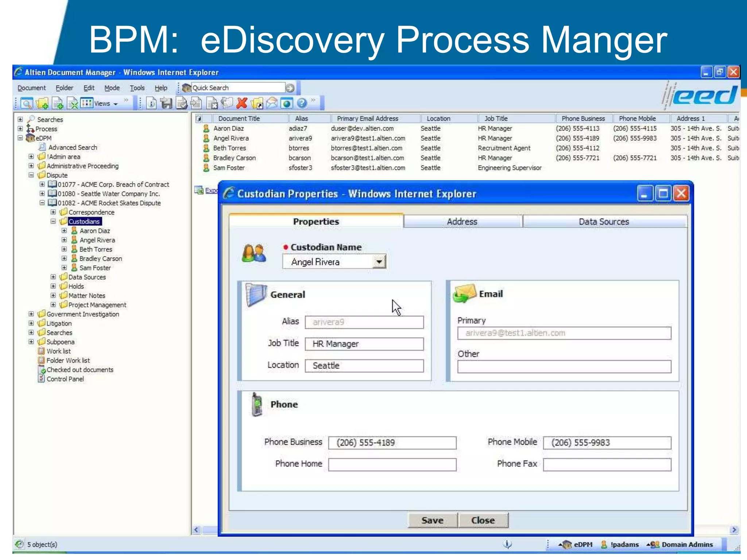Sort by Primary Email Address column header
The height and width of the screenshot is (560, 747).
point(376,118)
